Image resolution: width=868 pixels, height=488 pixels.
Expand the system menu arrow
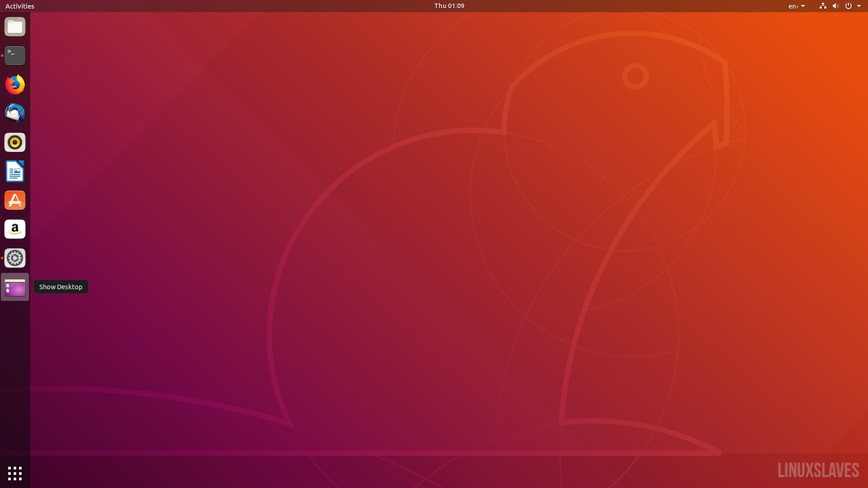(x=859, y=6)
